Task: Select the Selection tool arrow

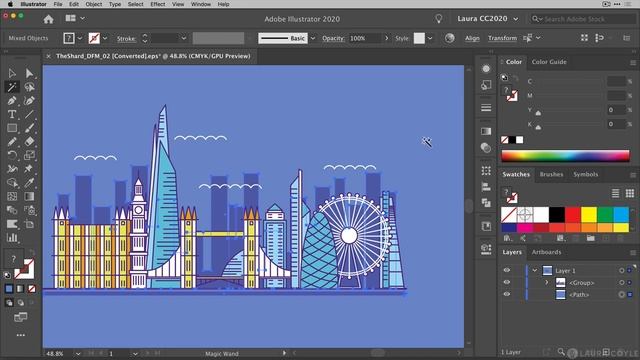Action: pyautogui.click(x=12, y=73)
